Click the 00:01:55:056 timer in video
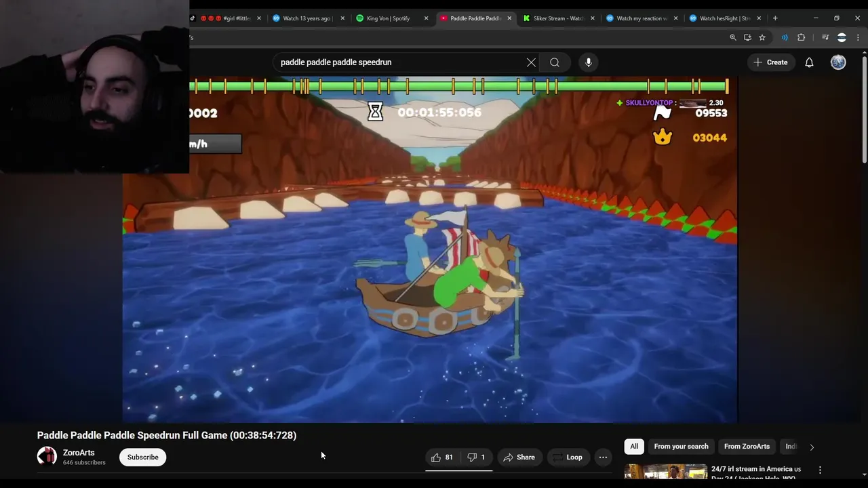The image size is (868, 488). tap(439, 113)
